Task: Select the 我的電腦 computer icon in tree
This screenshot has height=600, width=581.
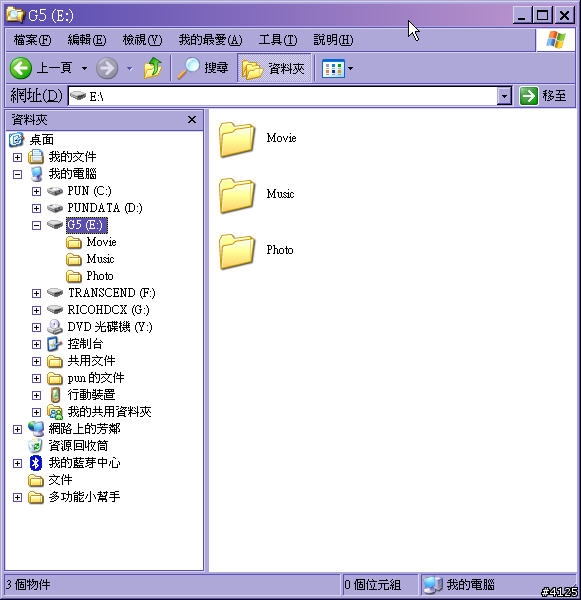Action: click(36, 174)
